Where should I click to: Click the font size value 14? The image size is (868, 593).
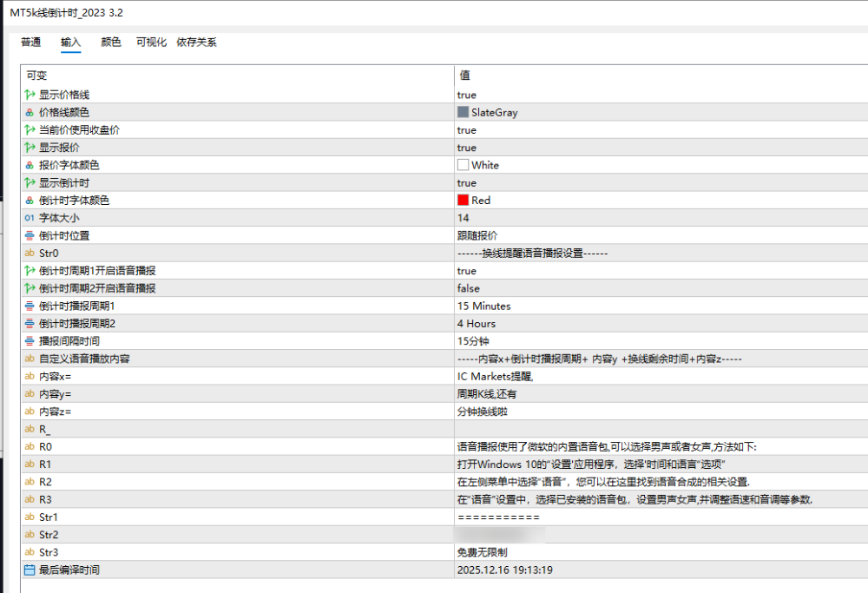click(464, 218)
